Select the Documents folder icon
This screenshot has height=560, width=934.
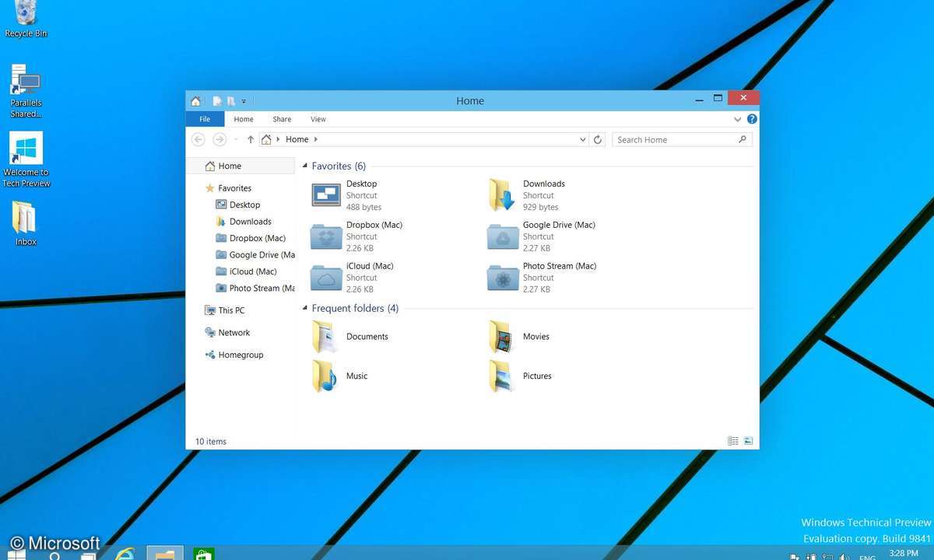[x=325, y=337]
